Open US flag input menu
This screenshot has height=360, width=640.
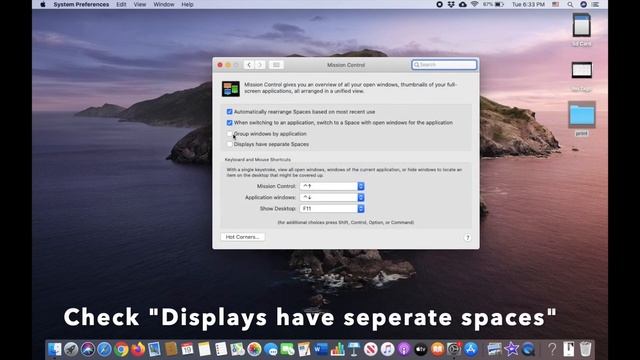(x=556, y=4)
